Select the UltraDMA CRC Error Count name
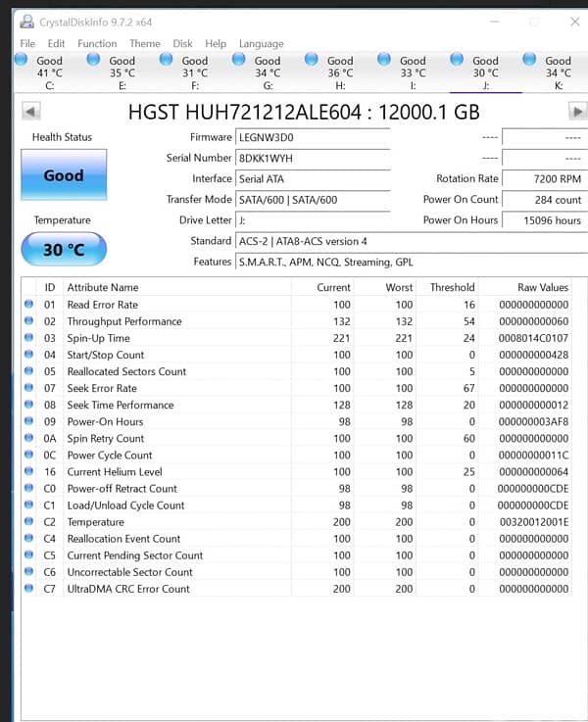 point(128,589)
